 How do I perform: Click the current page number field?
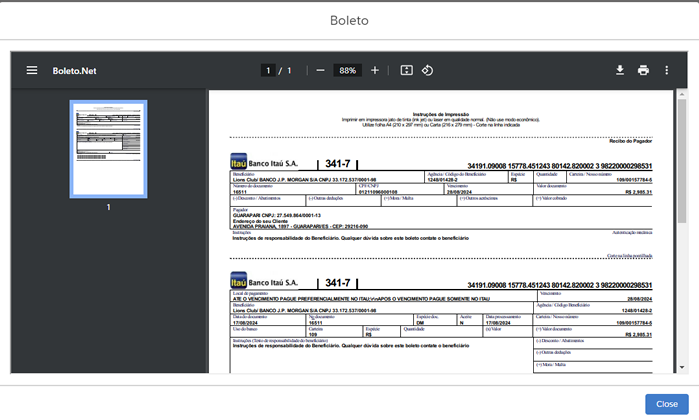(268, 71)
